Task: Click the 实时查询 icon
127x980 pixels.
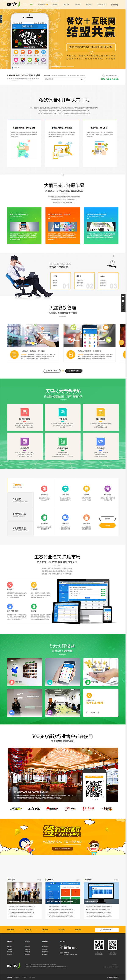Action: tap(101, 412)
